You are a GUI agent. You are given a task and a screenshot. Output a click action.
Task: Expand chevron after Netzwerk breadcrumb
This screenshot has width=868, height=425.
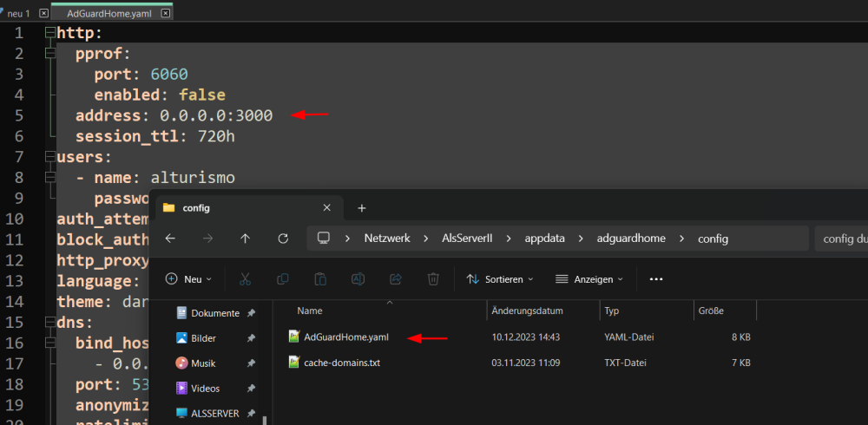426,239
